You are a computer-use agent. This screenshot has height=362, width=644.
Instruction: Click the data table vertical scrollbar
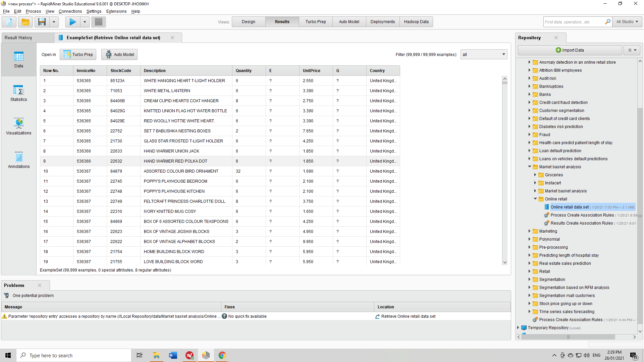tap(505, 170)
